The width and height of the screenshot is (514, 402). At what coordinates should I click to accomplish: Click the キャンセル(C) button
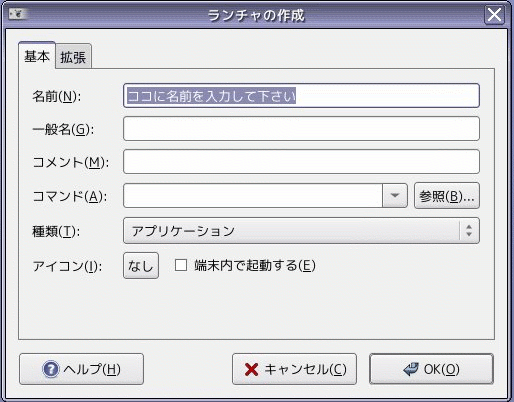point(294,369)
